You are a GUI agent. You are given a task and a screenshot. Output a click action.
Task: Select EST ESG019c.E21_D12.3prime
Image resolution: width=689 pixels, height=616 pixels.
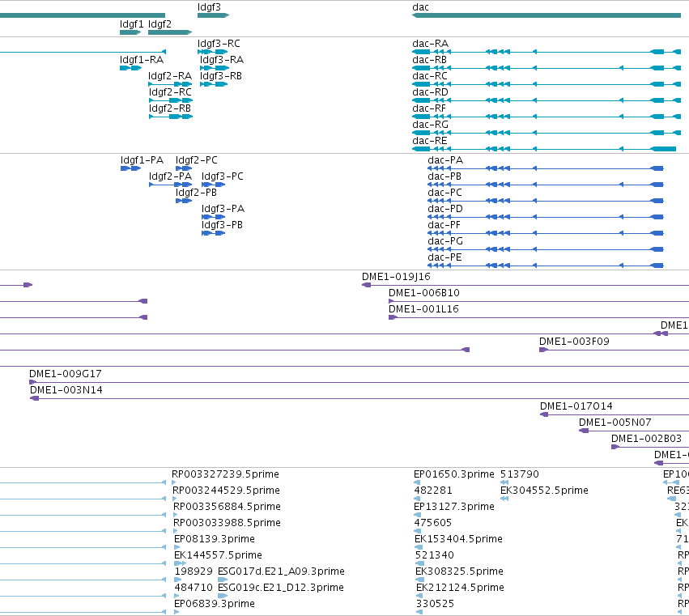[x=223, y=597]
